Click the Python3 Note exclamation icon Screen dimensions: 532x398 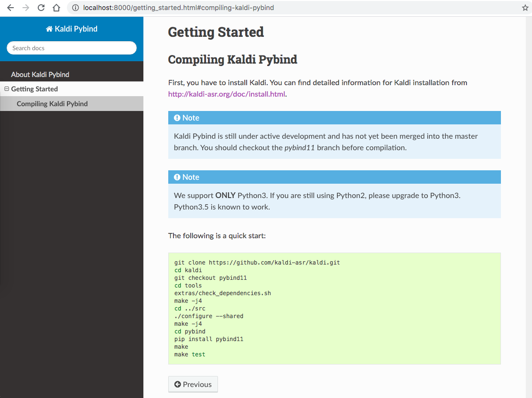[x=177, y=177]
